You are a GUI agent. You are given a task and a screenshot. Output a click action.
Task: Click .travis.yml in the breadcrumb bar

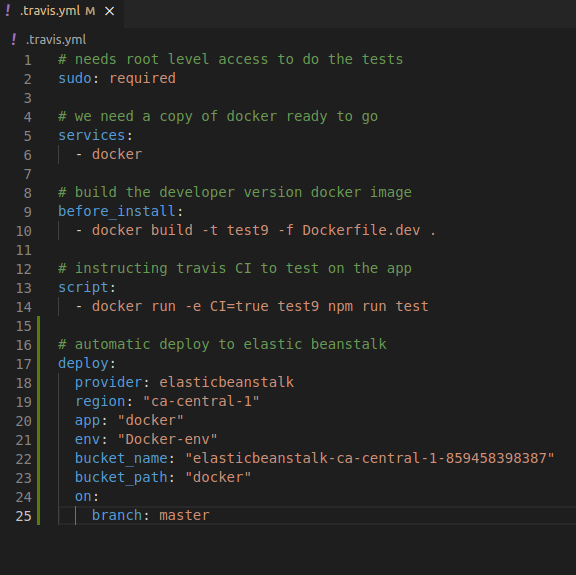coord(56,40)
